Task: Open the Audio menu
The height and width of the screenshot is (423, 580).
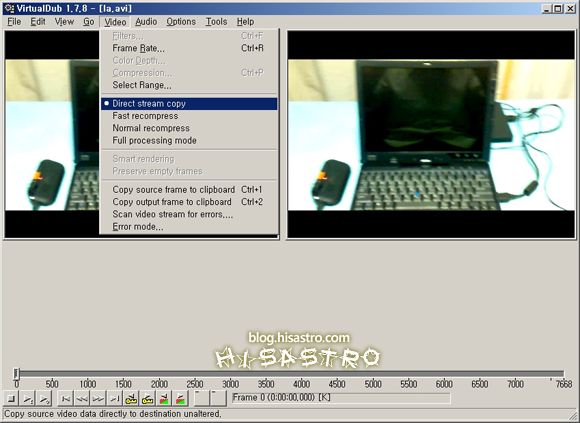Action: 146,22
